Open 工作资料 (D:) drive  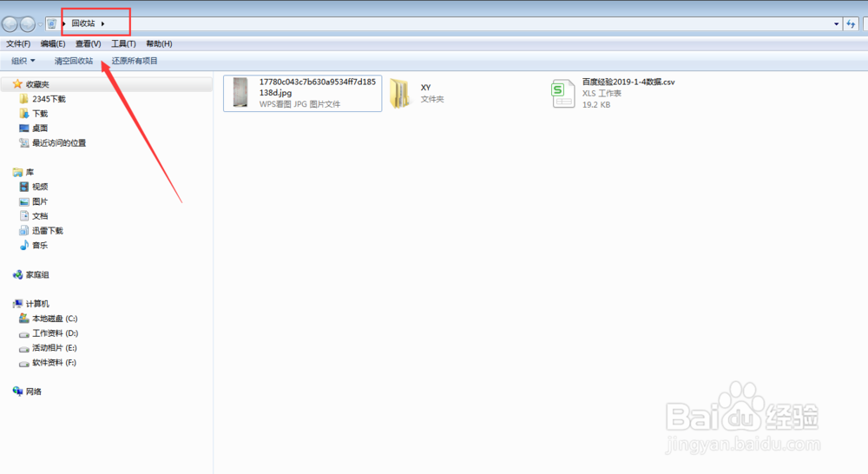click(55, 333)
